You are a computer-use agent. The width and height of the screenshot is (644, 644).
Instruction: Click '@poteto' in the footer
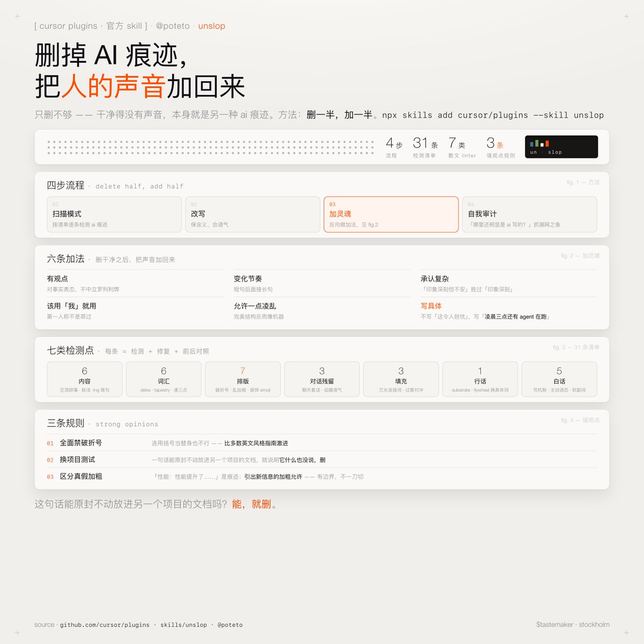click(230, 625)
